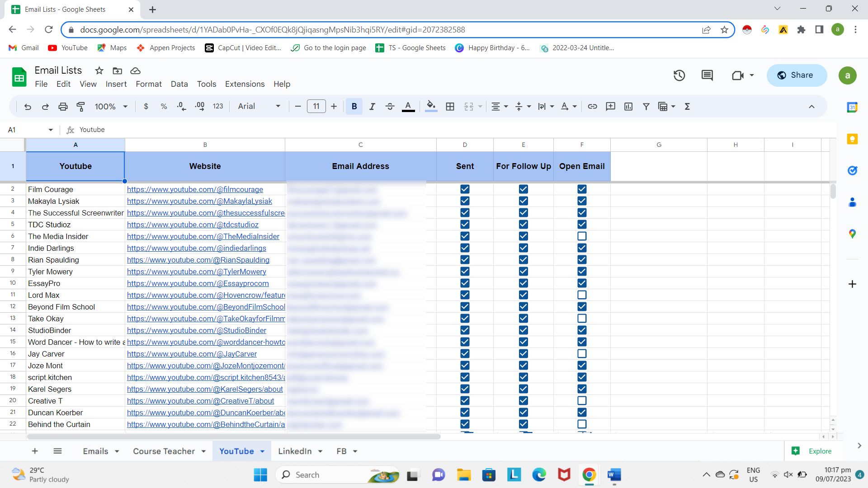This screenshot has width=868, height=488.
Task: Uncheck Sent checkbox for Film Courage
Action: [465, 189]
